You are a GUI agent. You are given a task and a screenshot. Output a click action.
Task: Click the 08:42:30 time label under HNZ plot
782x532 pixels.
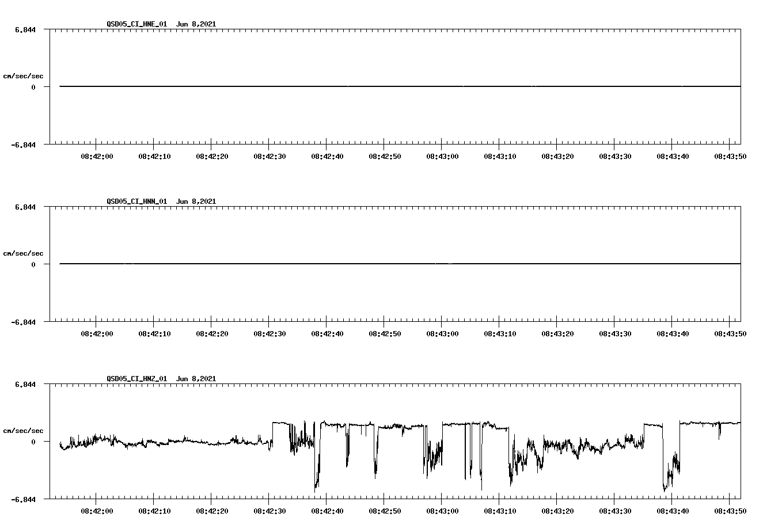269,511
